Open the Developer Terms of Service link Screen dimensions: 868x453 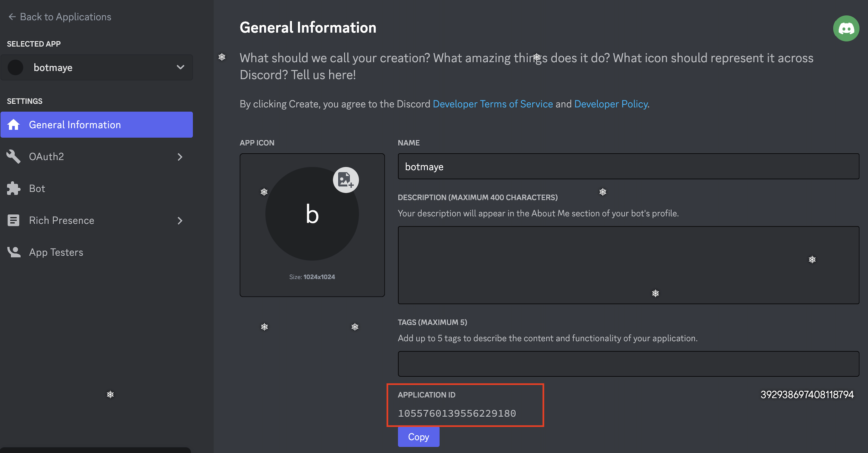pos(493,104)
